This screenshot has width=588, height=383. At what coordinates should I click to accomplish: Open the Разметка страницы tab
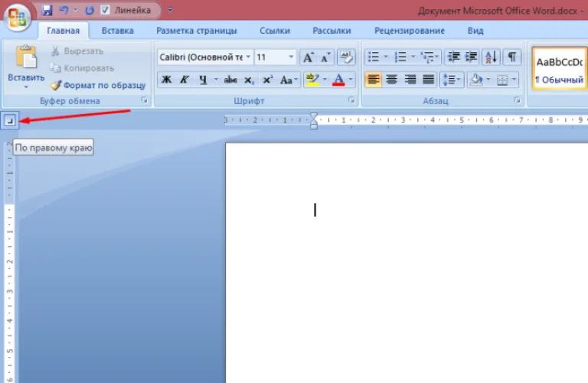click(x=197, y=31)
